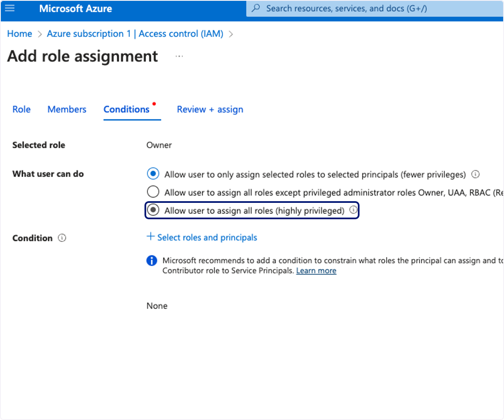Select only assign selected roles radio
Viewport: 504px width, 420px height.
(153, 173)
